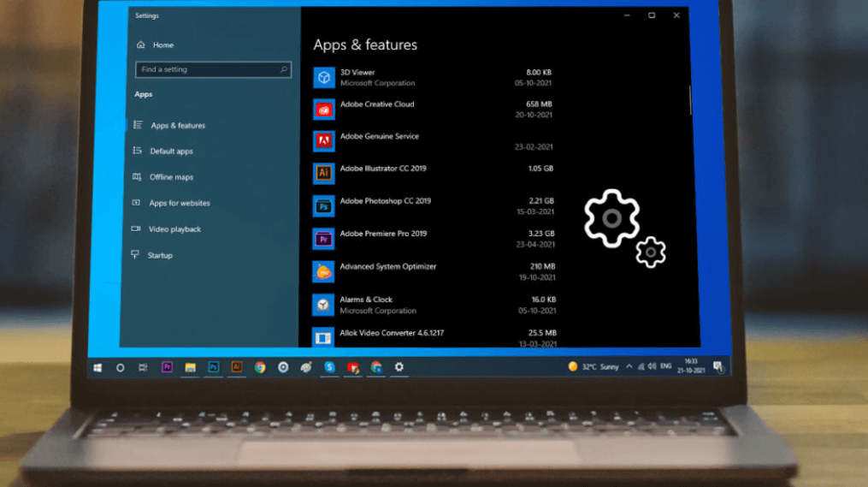The image size is (868, 487).
Task: Click the 32°C Sunny weather widget
Action: click(593, 367)
